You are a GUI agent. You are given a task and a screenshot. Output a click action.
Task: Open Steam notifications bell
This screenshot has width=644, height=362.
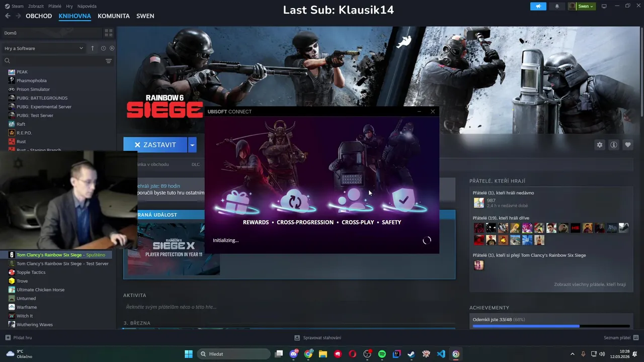[557, 6]
